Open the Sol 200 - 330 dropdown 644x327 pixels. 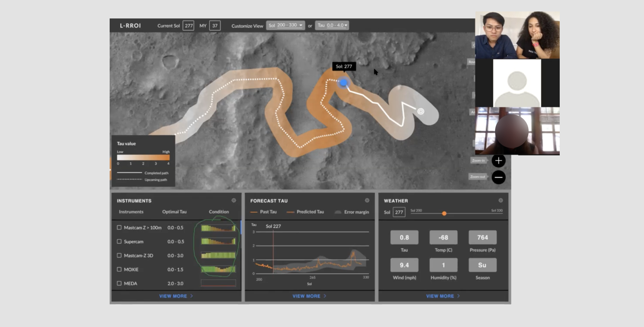[286, 25]
